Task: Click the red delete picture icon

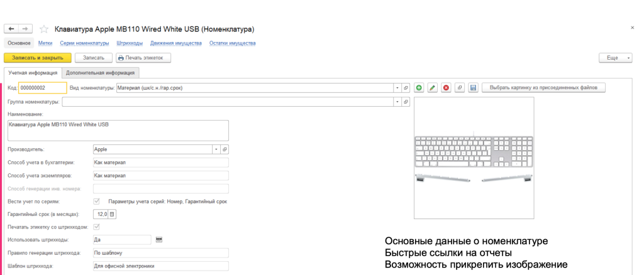Action: pos(446,88)
